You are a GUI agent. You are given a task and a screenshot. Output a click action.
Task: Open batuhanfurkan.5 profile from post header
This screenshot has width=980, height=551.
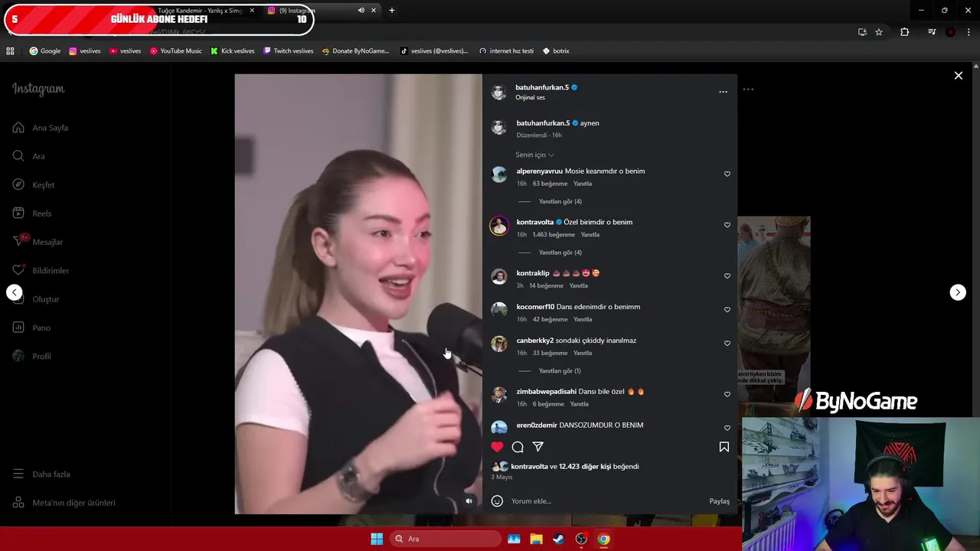point(542,87)
